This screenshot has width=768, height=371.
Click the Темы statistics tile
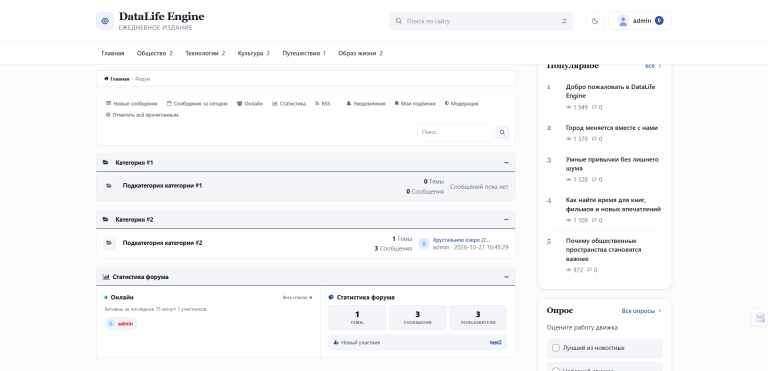click(357, 318)
